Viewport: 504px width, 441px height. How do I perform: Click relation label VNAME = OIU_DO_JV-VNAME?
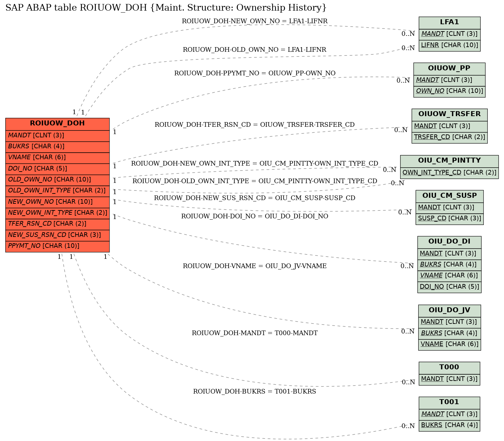255,266
